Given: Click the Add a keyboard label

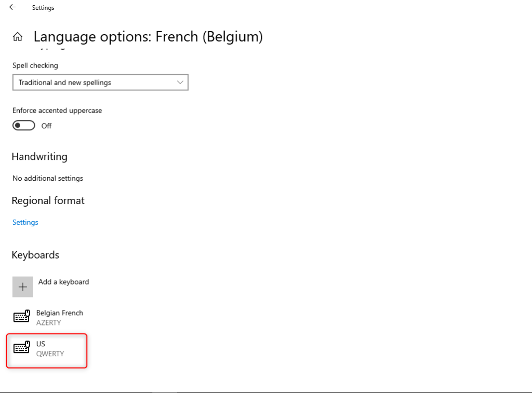Looking at the screenshot, I should 64,282.
